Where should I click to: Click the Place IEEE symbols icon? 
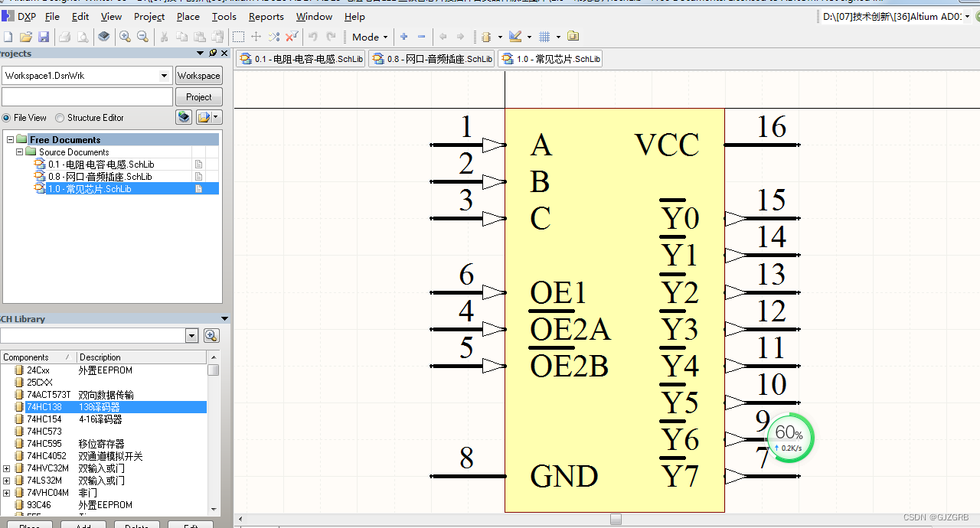tap(486, 37)
